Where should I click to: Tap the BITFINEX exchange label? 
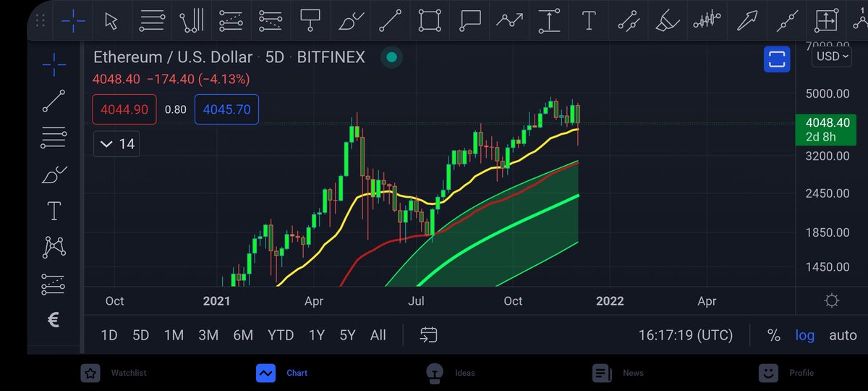point(331,57)
